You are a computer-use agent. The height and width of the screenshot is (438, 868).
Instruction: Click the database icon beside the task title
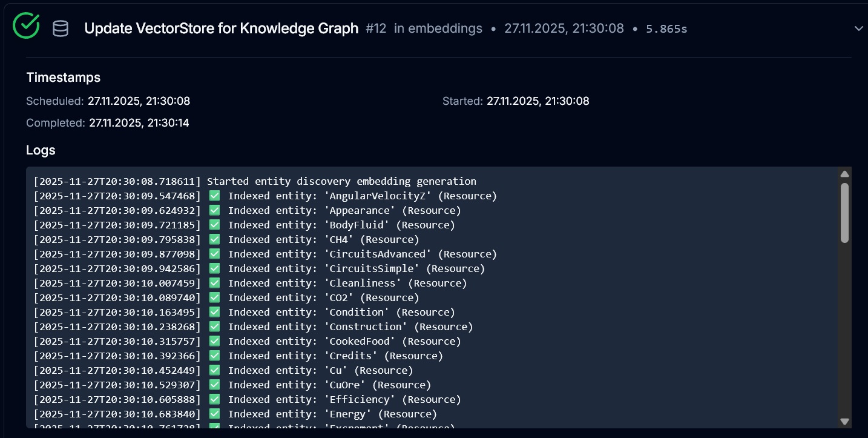click(x=61, y=28)
